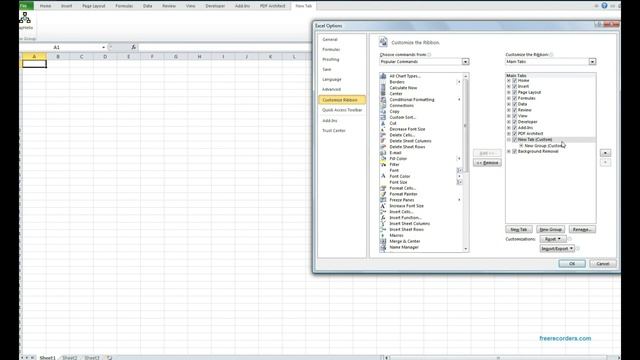Click the Cut command icon
640x360 pixels.
click(383, 123)
